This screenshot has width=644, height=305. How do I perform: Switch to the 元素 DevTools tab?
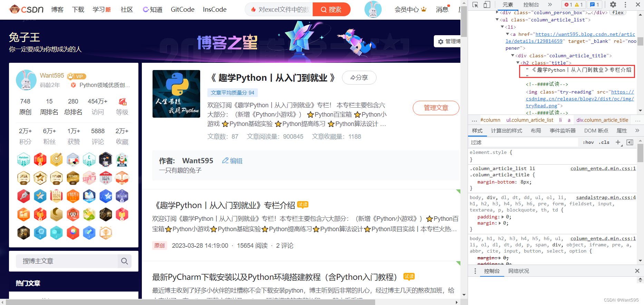click(508, 4)
